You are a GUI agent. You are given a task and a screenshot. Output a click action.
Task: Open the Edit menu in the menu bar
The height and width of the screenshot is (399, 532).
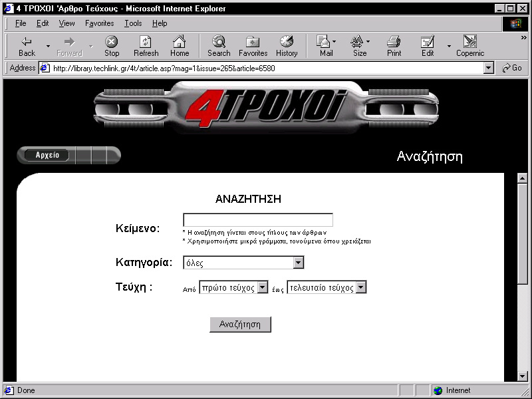tap(43, 23)
